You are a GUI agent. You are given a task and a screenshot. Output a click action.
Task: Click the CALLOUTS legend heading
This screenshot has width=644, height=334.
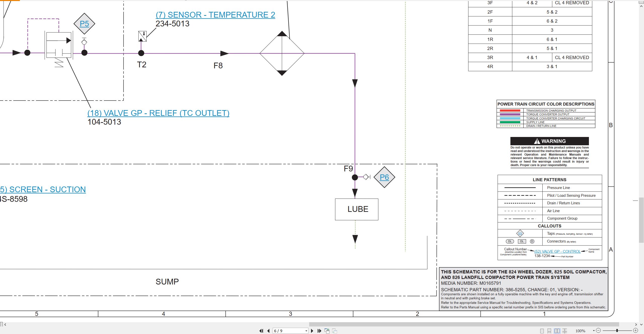549,226
